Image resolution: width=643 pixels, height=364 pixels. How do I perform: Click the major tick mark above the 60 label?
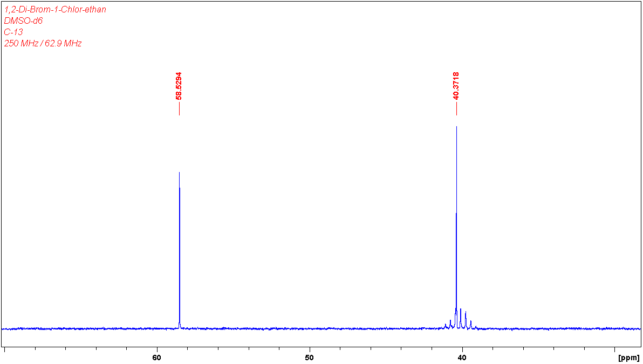157,350
